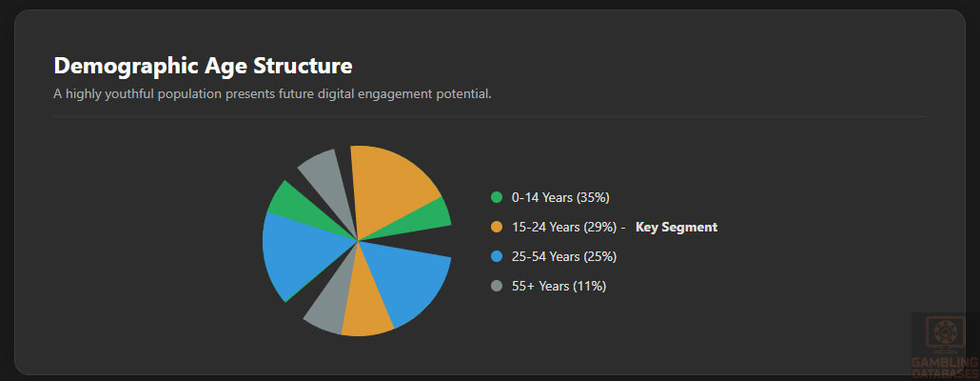Image resolution: width=980 pixels, height=381 pixels.
Task: Select the 55+ Years (11%) legend label
Action: point(559,286)
